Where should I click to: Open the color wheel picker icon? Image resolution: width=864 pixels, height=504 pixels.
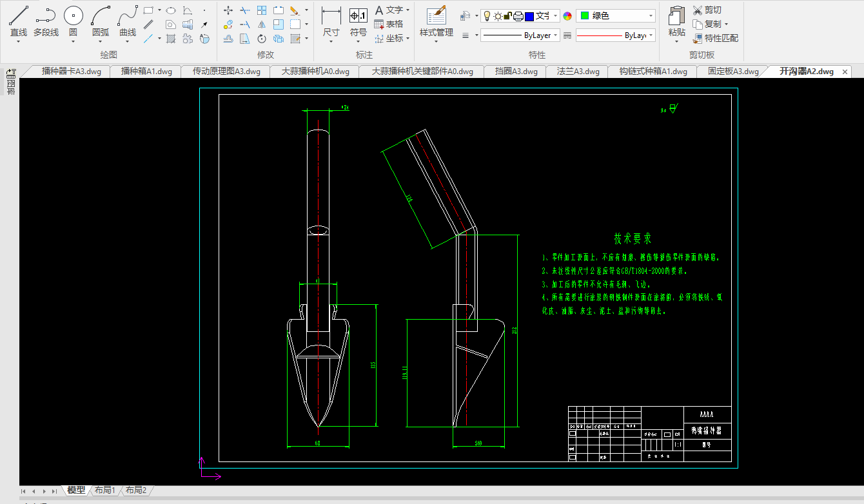(x=567, y=16)
